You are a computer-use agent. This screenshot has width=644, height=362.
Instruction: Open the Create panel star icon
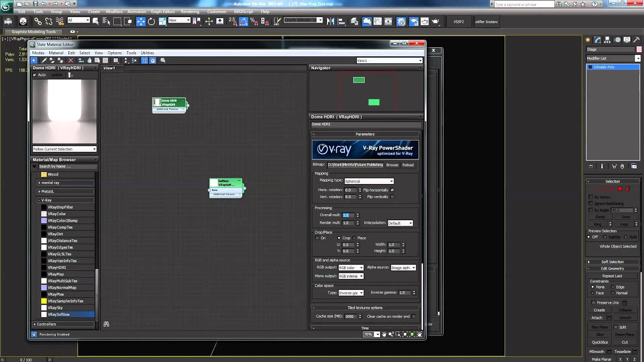click(x=588, y=40)
